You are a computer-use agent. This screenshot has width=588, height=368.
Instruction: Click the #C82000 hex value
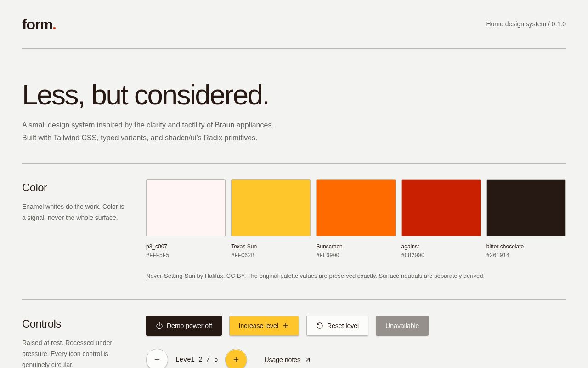pos(413,256)
